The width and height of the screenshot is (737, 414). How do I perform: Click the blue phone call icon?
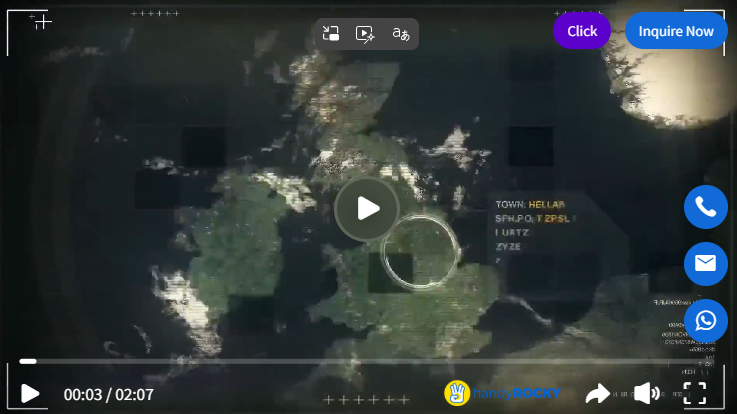pyautogui.click(x=705, y=207)
